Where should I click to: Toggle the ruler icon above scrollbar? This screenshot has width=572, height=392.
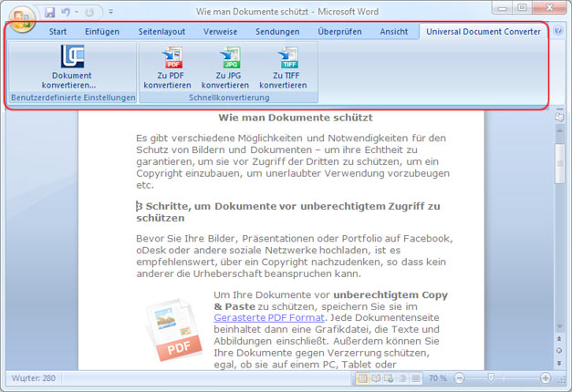click(559, 117)
